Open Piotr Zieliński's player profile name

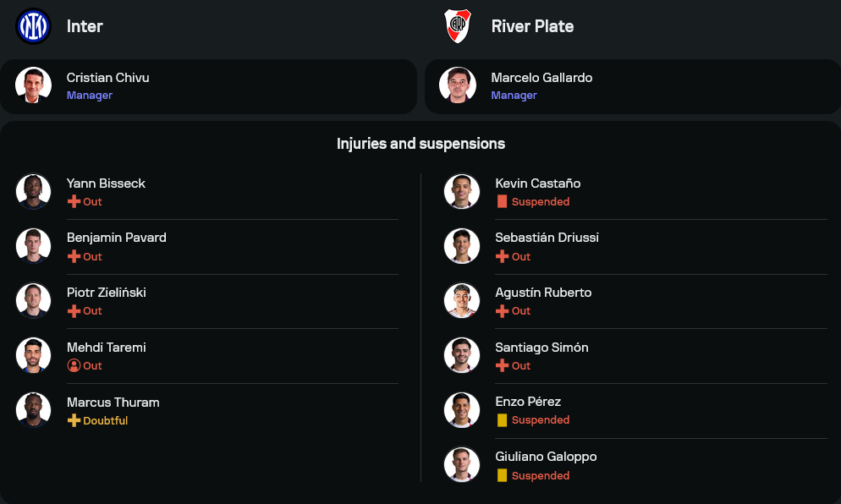[107, 293]
